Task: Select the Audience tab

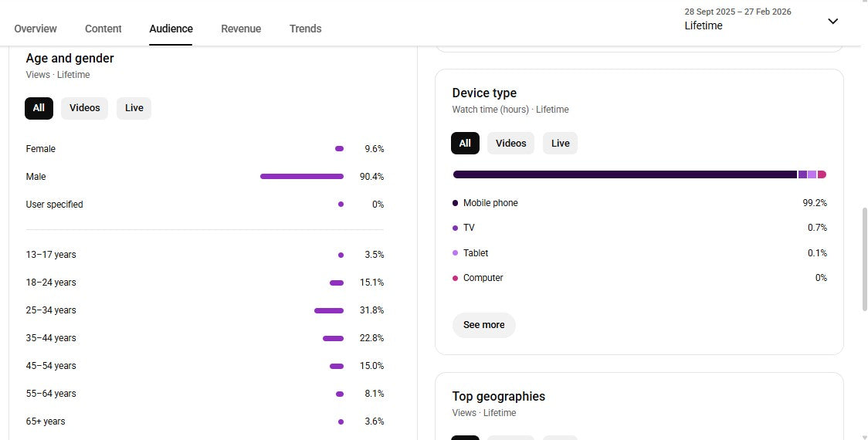Action: tap(171, 29)
